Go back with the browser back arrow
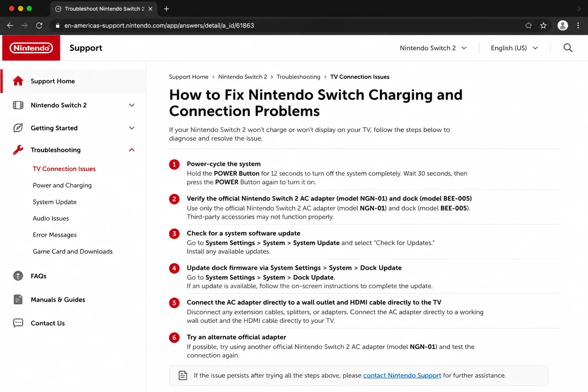This screenshot has width=588, height=392. coord(10,26)
